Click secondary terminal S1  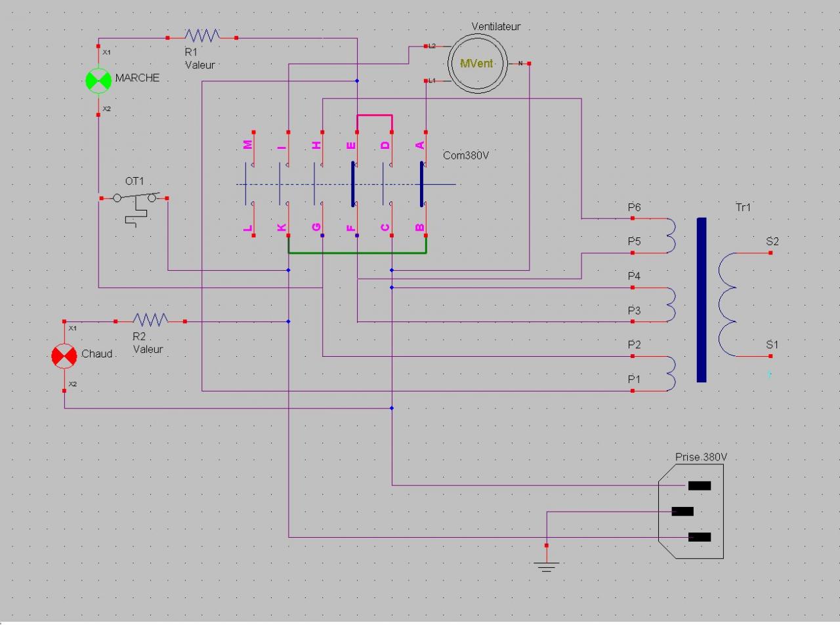pyautogui.click(x=770, y=356)
